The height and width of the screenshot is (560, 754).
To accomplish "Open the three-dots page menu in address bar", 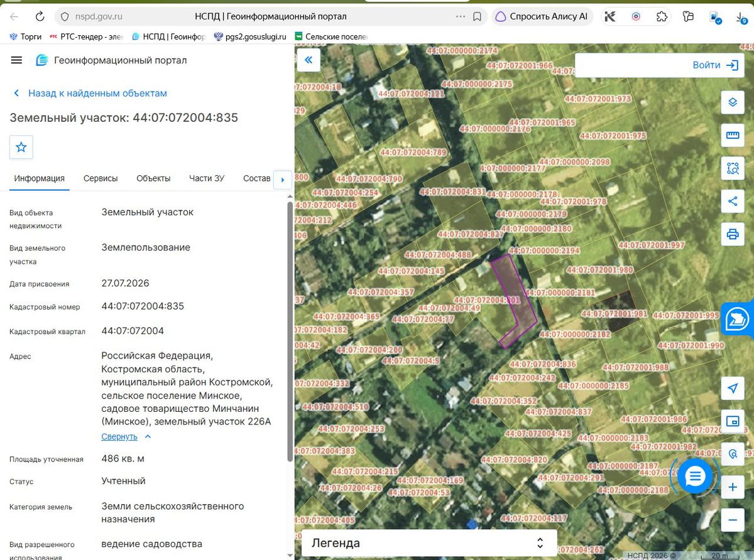I will (461, 16).
